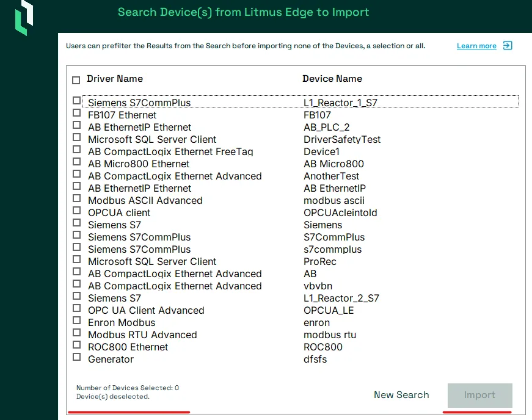Select the FB107 Ethernet row checkbox

click(77, 113)
